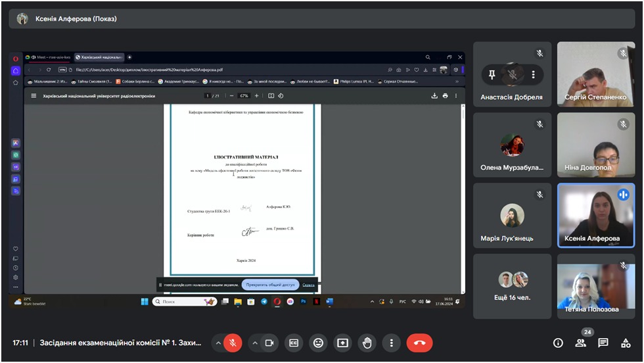This screenshot has height=363, width=644.
Task: Toggle the camera on or off
Action: 269,343
